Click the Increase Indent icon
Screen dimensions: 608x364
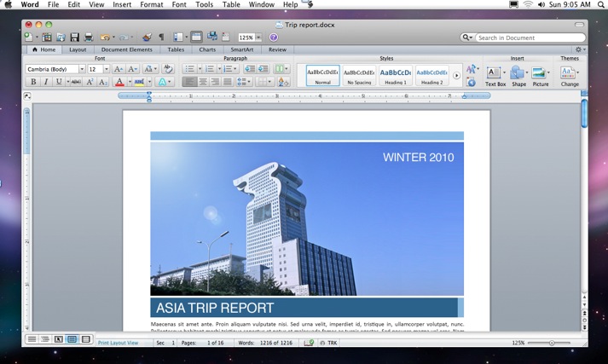263,69
